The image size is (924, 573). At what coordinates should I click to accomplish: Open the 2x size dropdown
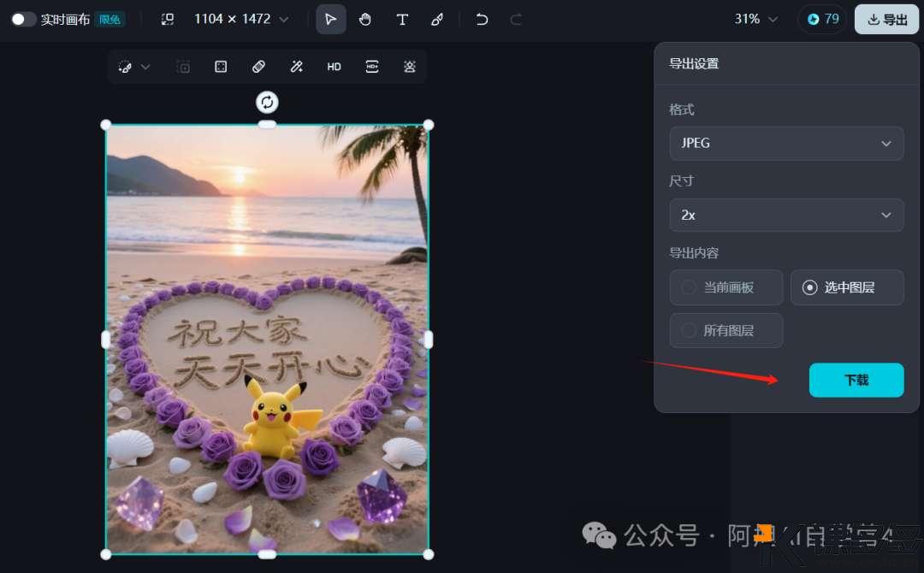(x=786, y=215)
